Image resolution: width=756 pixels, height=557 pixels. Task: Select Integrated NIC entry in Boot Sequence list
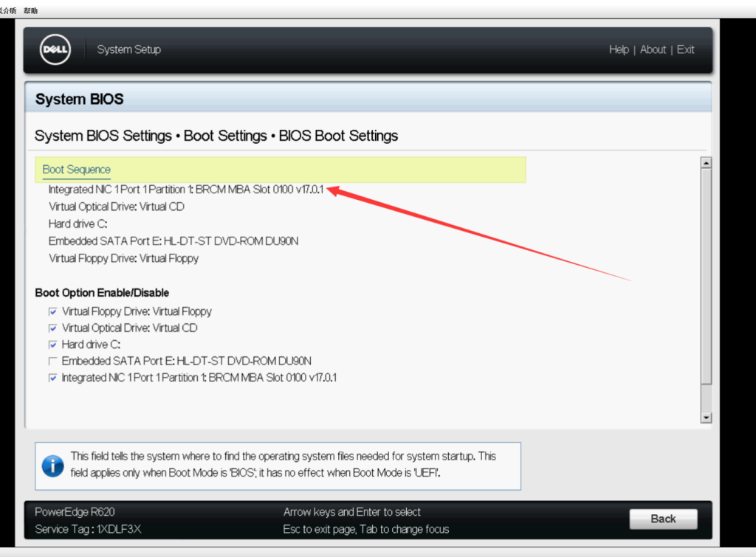(x=186, y=190)
